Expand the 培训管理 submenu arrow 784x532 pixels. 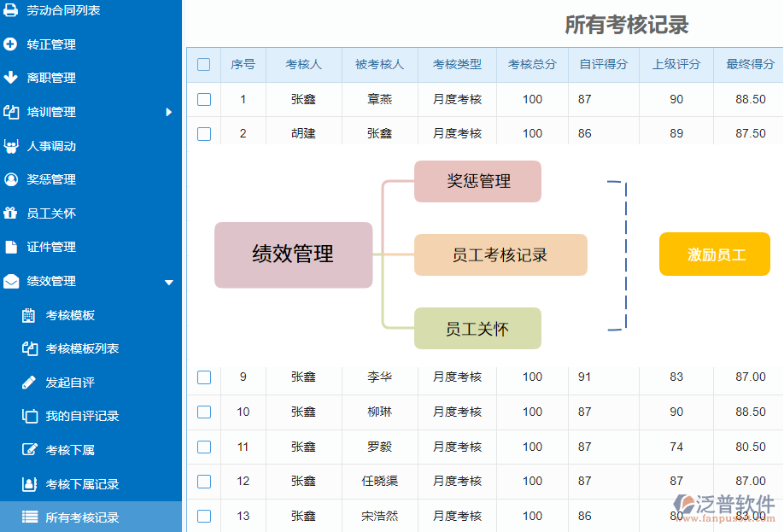point(168,112)
